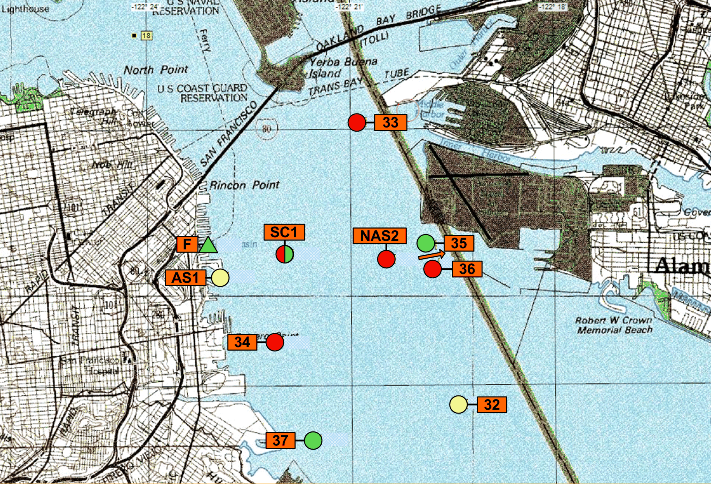Screen dimensions: 711x484
Task: Click the Rincon Point map label
Action: [x=244, y=185]
